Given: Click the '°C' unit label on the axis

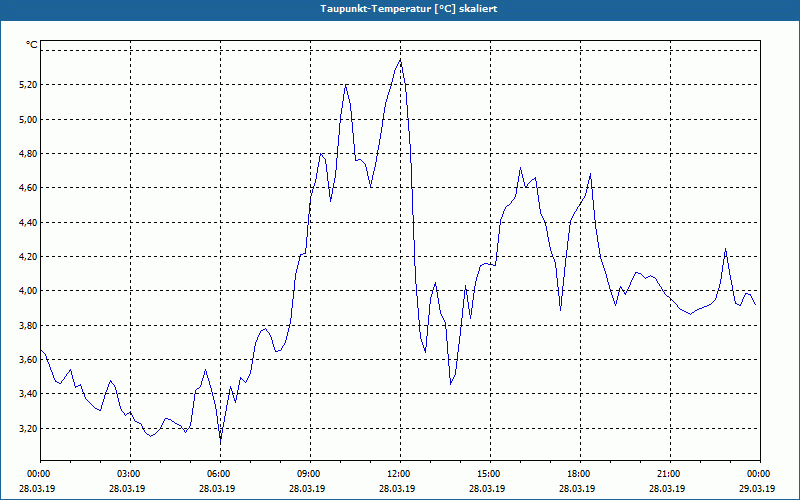Looking at the screenshot, I should coord(31,45).
